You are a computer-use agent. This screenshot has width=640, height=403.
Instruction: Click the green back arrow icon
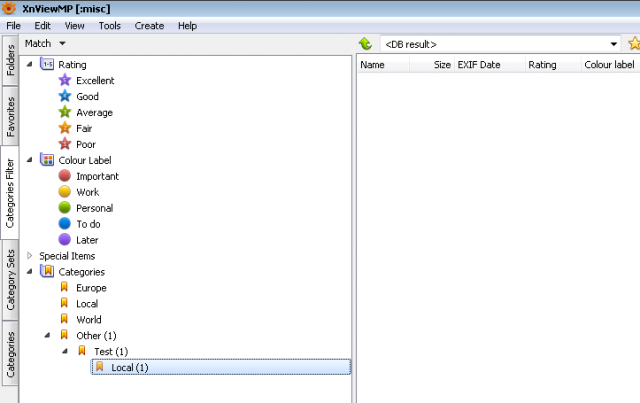click(x=365, y=44)
